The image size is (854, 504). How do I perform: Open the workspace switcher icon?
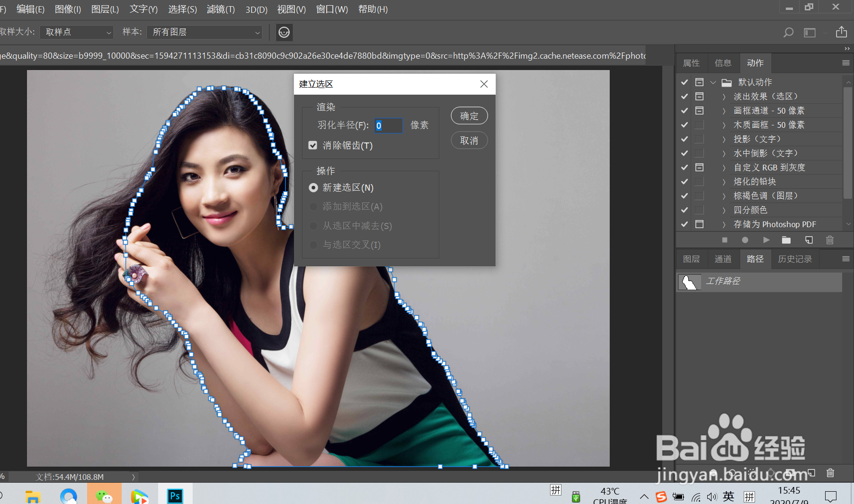click(810, 32)
